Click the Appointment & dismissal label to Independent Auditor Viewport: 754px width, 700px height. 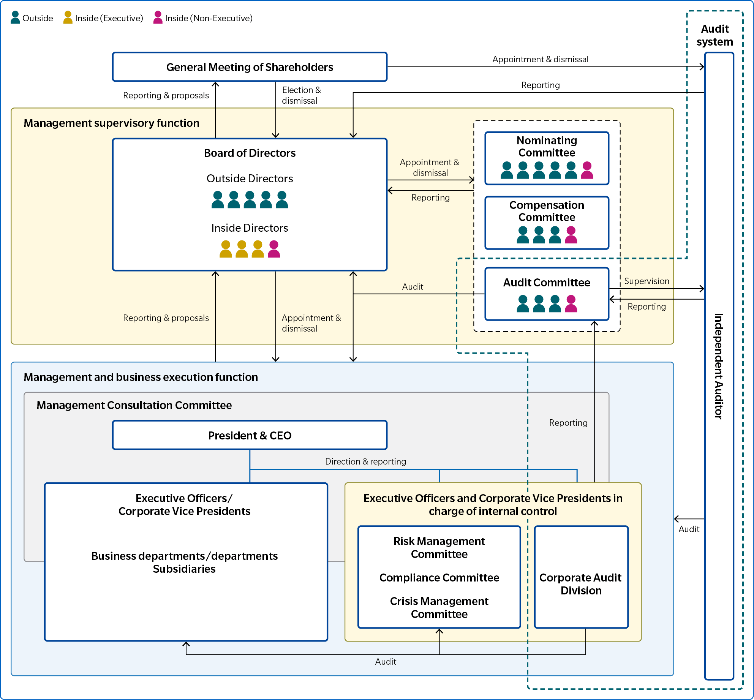(540, 59)
